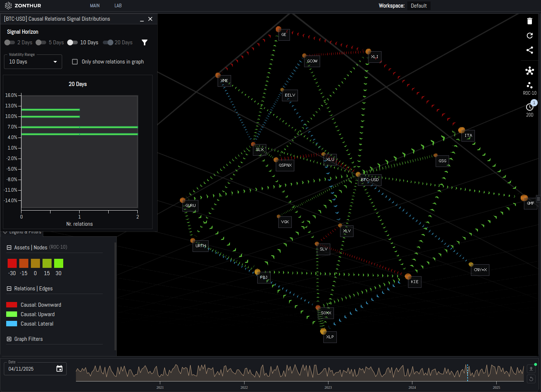Open the MAIN tab

pos(95,6)
